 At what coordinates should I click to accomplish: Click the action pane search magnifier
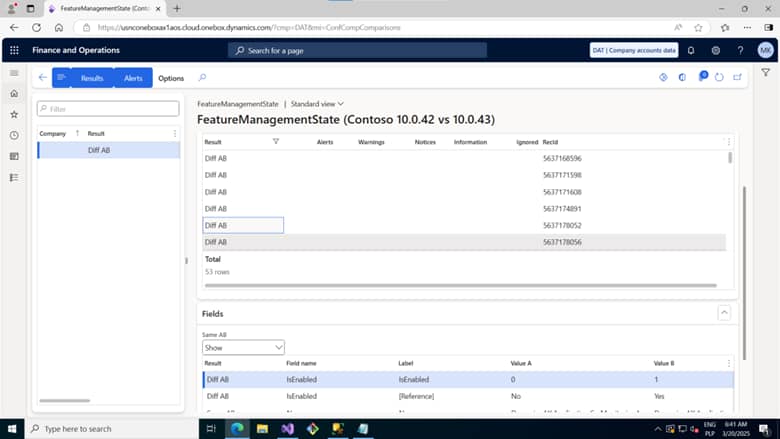pyautogui.click(x=202, y=78)
